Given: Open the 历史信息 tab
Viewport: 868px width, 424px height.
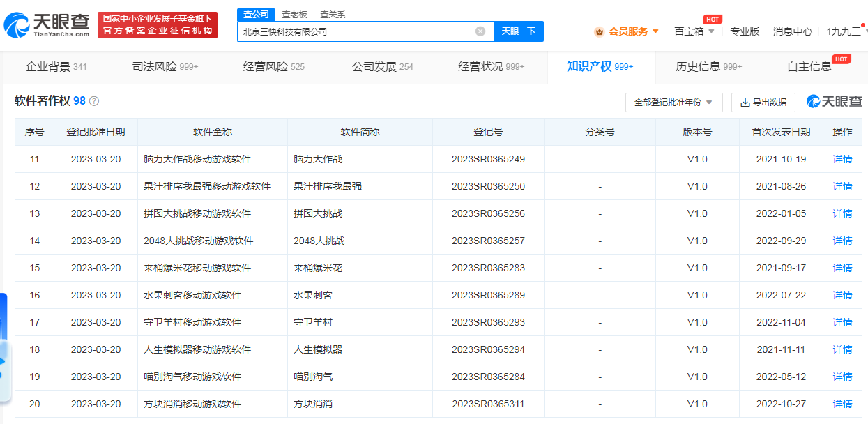Looking at the screenshot, I should [709, 67].
